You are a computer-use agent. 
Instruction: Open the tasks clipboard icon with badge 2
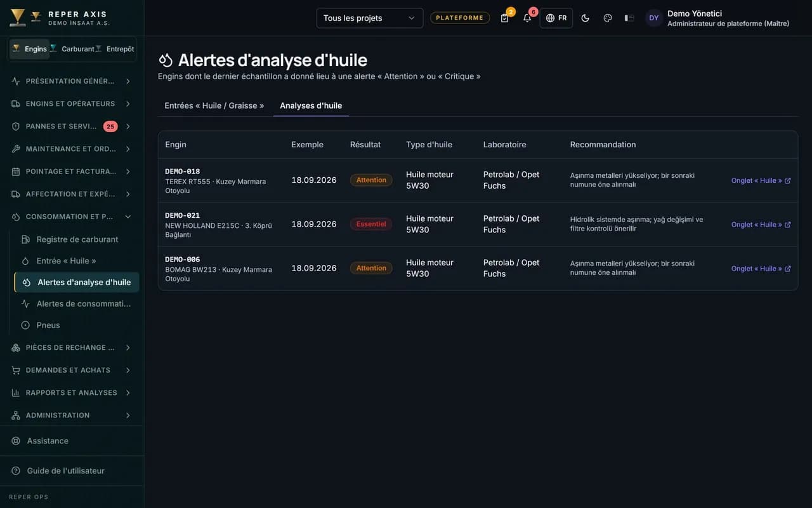click(x=505, y=18)
